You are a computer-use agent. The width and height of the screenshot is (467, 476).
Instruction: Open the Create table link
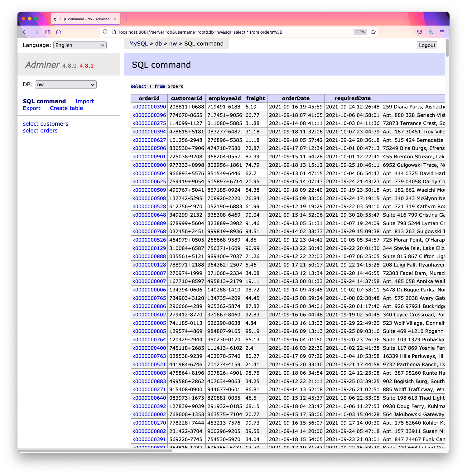click(66, 108)
